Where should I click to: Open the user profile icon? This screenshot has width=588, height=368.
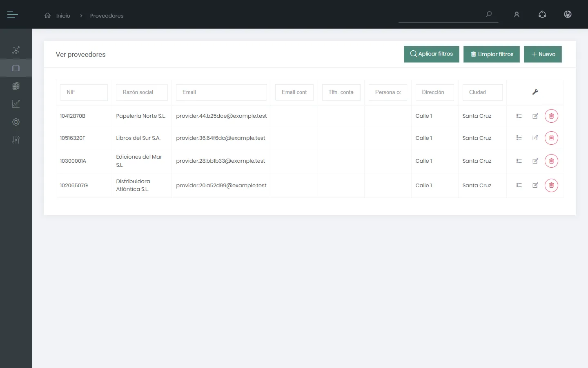[x=517, y=15]
